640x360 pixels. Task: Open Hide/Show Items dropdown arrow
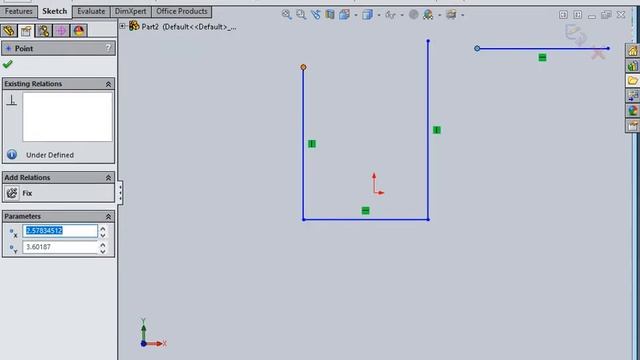pyautogui.click(x=402, y=15)
